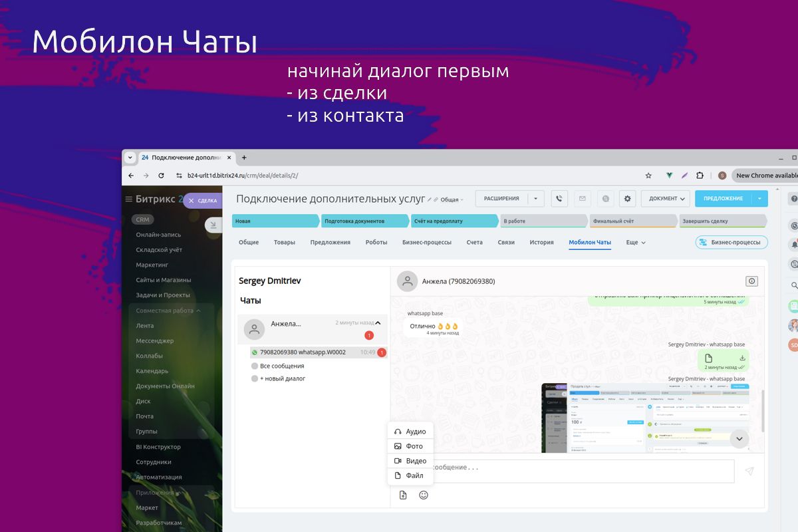This screenshot has width=798, height=532.
Task: Click the attach file icon below message box
Action: point(403,495)
